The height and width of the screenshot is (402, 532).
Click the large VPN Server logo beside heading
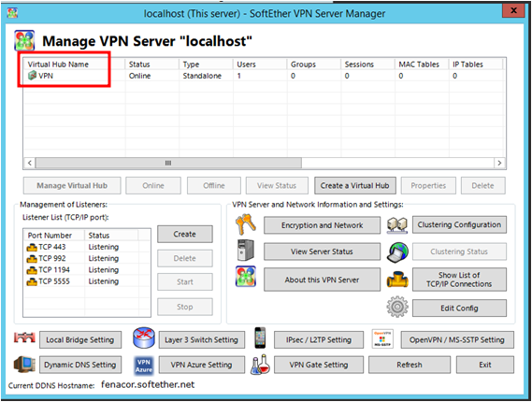click(x=24, y=40)
